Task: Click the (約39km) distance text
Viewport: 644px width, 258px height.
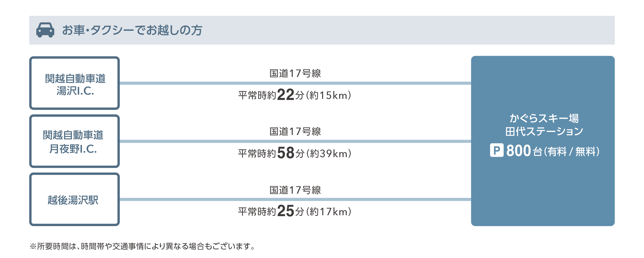Action: click(x=329, y=154)
